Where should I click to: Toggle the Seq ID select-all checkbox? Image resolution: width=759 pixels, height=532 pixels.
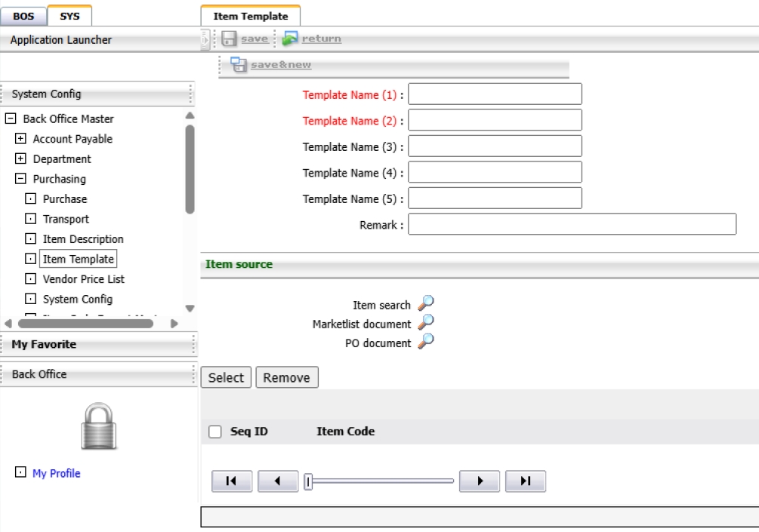215,432
